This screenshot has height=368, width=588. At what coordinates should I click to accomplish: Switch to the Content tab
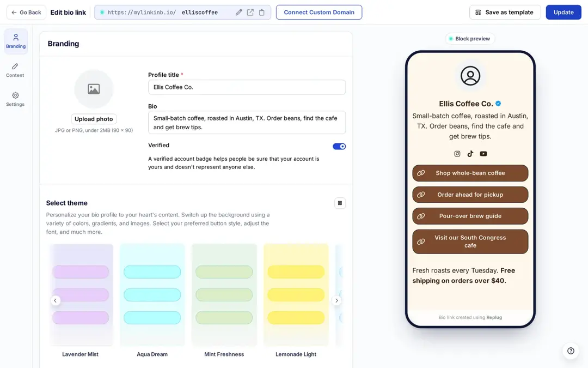(x=15, y=70)
